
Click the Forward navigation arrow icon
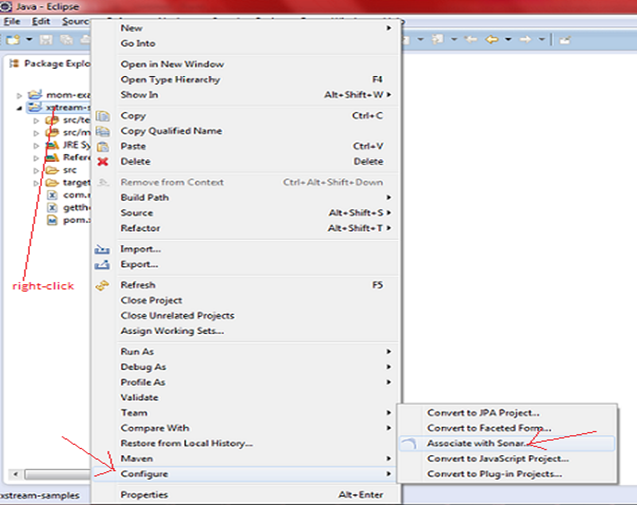525,40
